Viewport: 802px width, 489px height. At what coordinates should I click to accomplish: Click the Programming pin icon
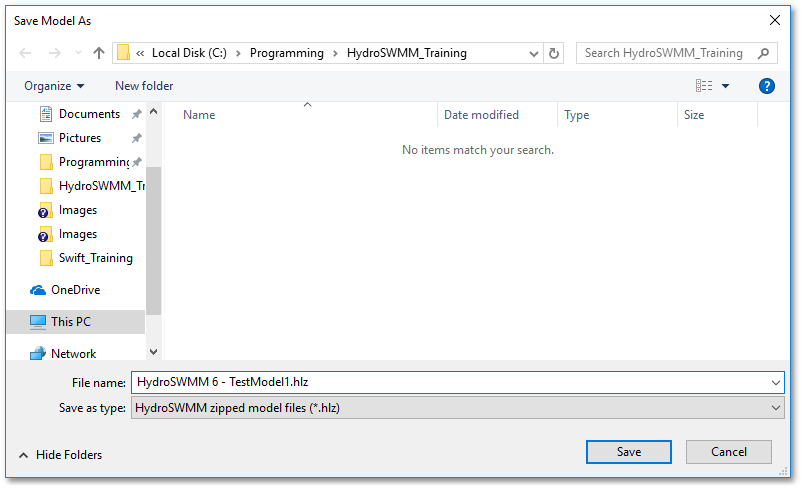(137, 162)
